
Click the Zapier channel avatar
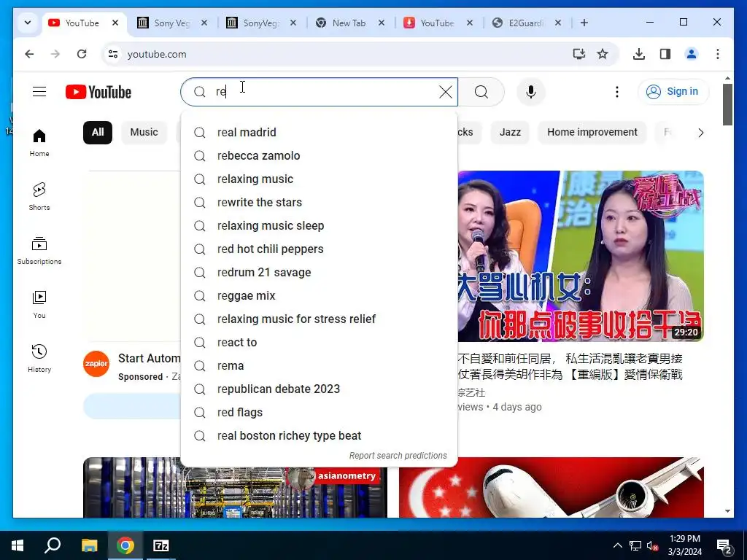click(x=96, y=364)
